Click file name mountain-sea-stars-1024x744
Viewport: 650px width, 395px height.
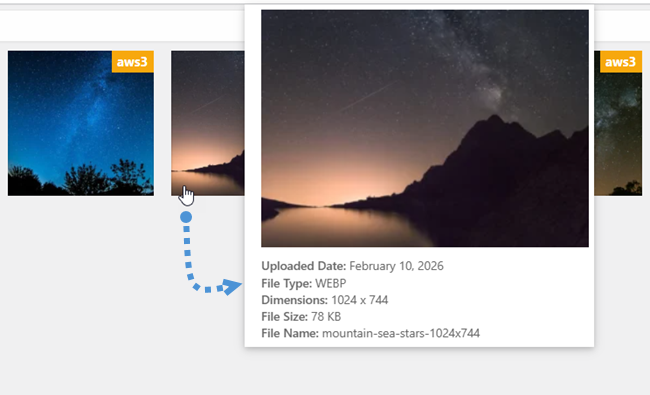pyautogui.click(x=371, y=333)
